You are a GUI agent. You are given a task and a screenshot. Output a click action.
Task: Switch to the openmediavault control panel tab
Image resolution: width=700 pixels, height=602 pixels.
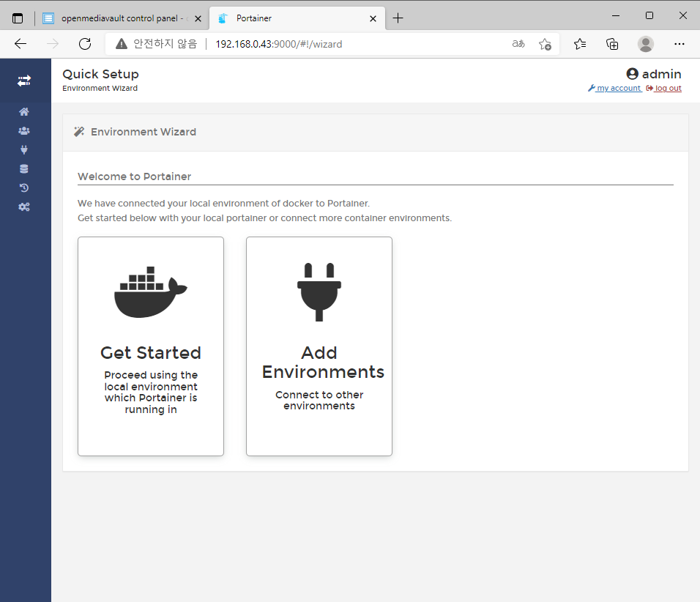121,18
